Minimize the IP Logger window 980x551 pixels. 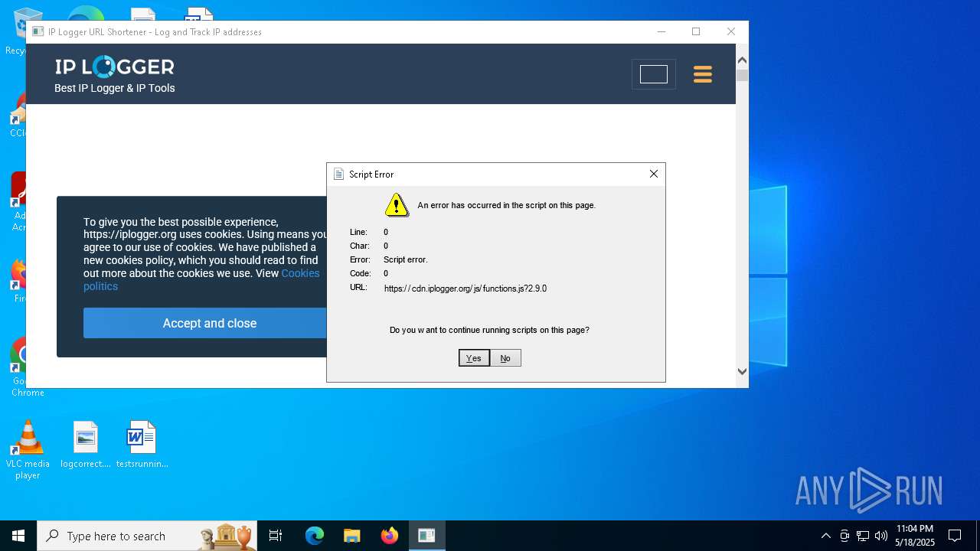661,31
